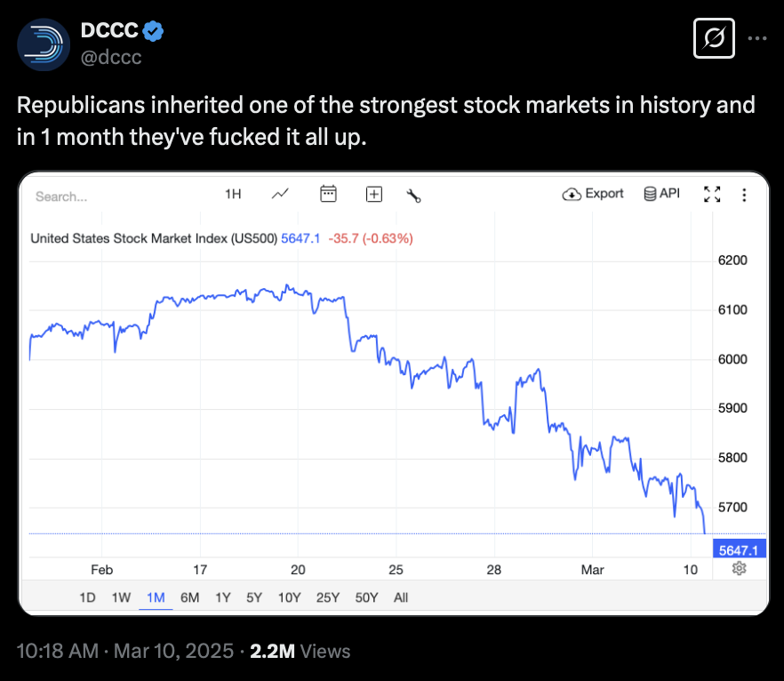Click the blue verified badge
The height and width of the screenshot is (681, 784).
[153, 31]
